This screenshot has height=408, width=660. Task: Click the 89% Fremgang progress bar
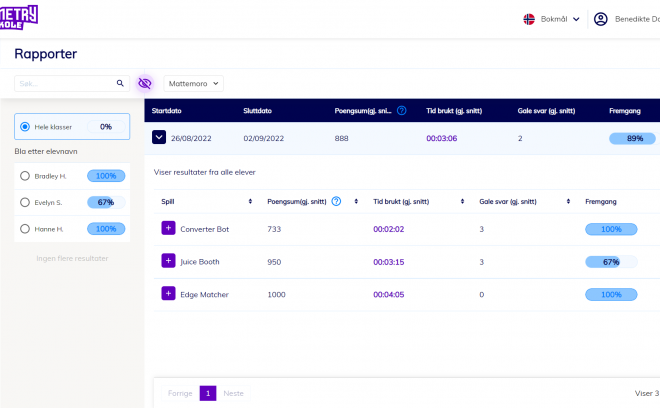tap(632, 138)
